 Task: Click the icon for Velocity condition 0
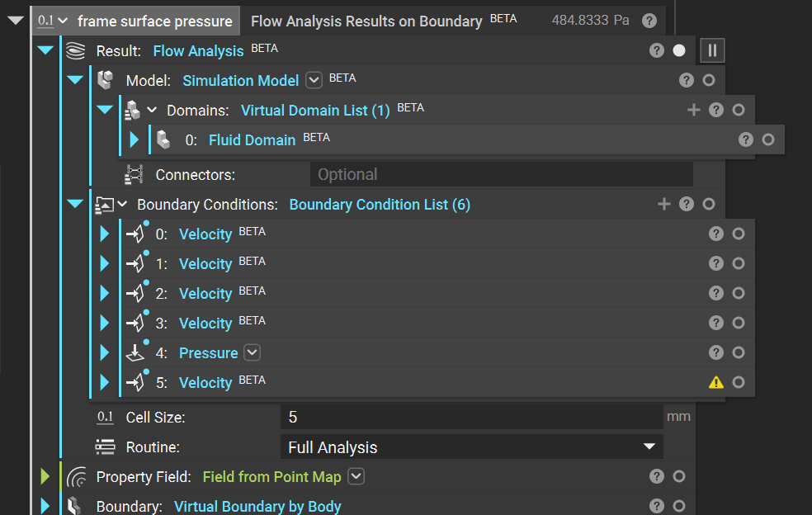coord(137,233)
